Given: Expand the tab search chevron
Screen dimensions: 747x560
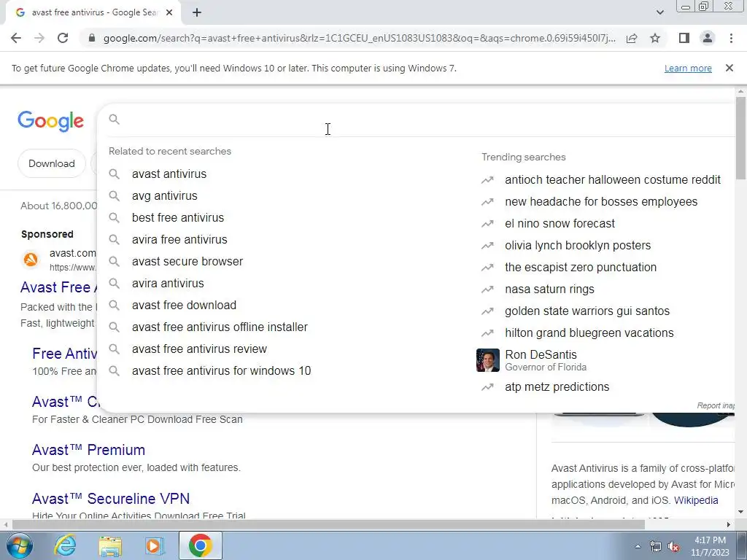Looking at the screenshot, I should [659, 13].
